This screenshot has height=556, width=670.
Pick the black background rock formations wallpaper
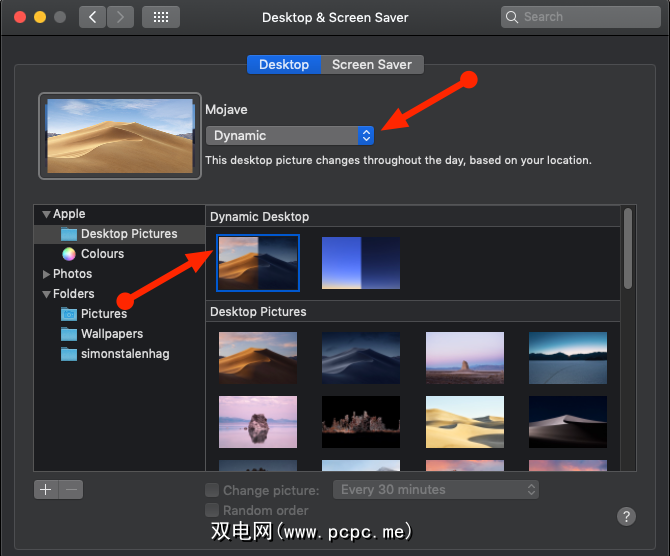[x=361, y=422]
